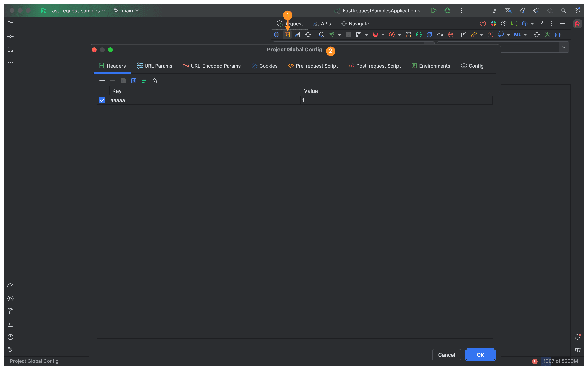Click the green send request arrow icon
The width and height of the screenshot is (588, 370).
332,35
